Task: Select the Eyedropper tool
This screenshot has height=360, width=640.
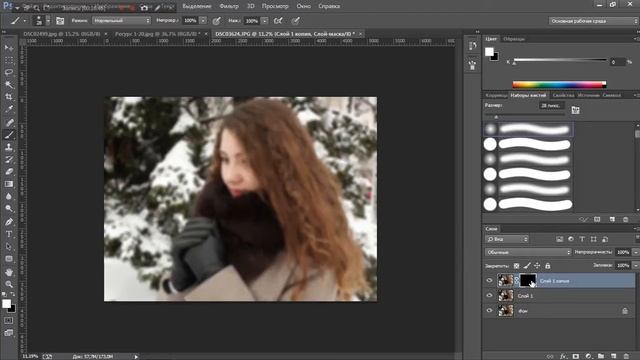Action: 9,109
